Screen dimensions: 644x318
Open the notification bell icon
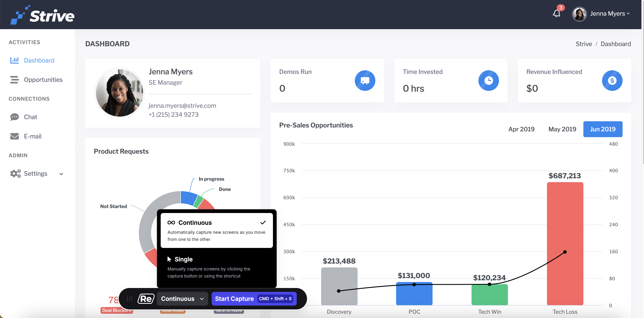coord(556,13)
